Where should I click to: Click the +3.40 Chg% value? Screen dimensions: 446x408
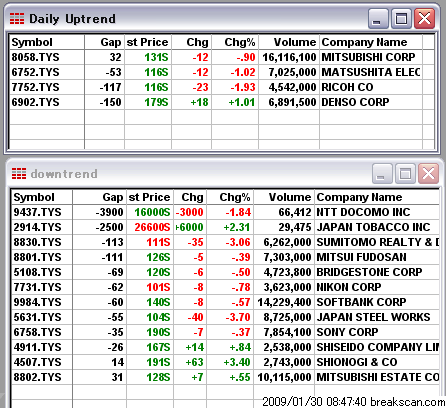(237, 362)
